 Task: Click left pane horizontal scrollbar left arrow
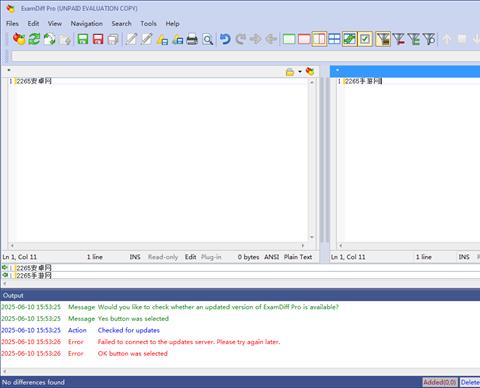12,246
